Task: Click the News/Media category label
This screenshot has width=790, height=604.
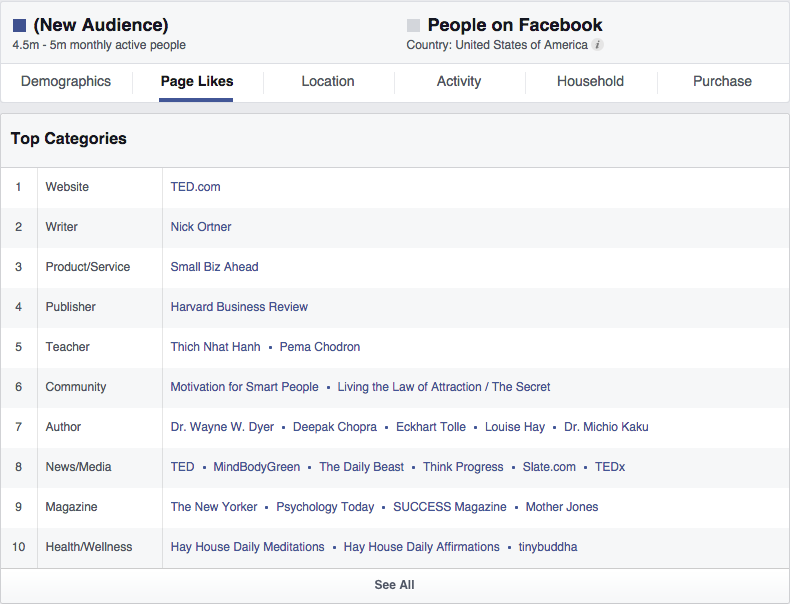Action: [x=78, y=467]
